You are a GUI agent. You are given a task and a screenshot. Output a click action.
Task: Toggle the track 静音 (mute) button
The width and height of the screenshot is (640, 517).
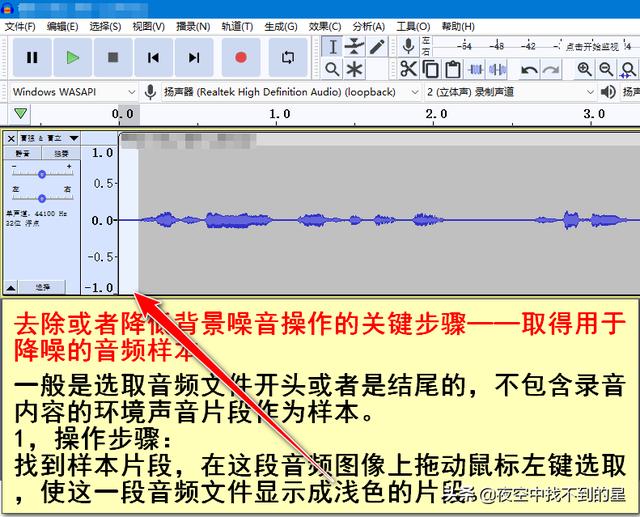[22, 153]
